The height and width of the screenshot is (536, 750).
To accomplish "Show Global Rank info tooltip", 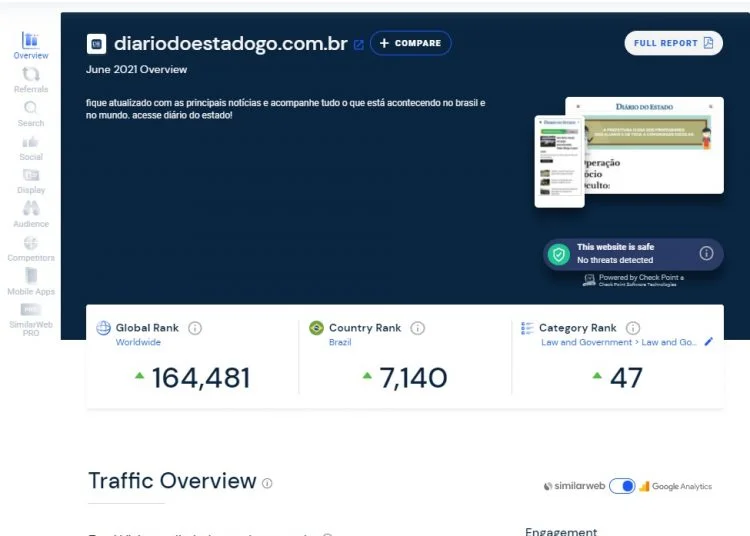I will point(195,328).
